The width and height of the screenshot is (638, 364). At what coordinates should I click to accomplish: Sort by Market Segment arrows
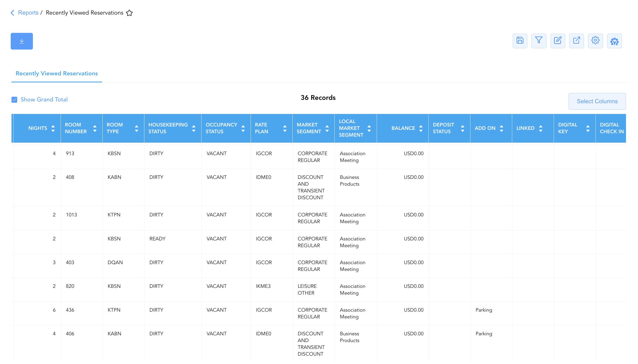tap(327, 128)
